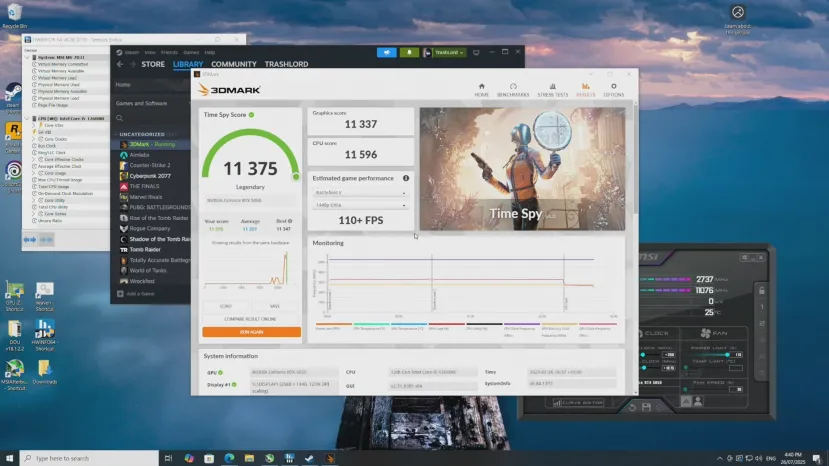
Task: Select 3DMark - Running in Steam library
Action: [152, 144]
